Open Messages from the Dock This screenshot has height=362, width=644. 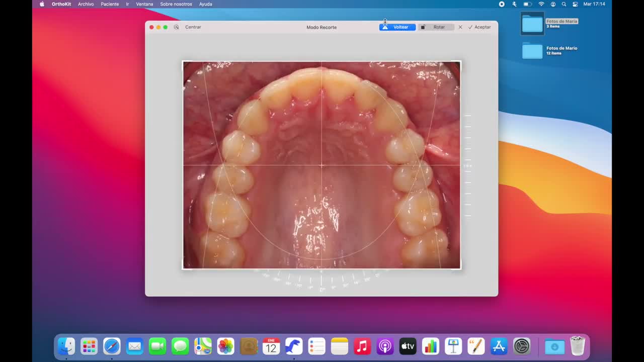pos(180,346)
